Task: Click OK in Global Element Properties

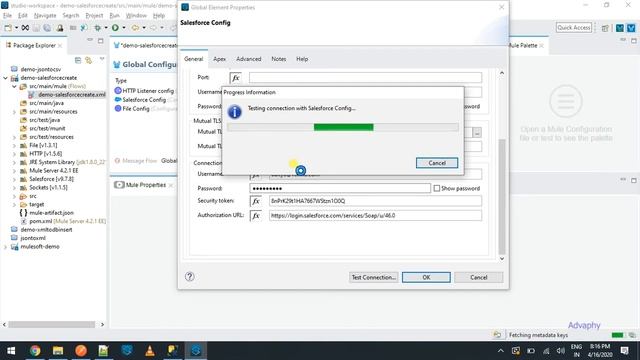Action: tap(426, 277)
